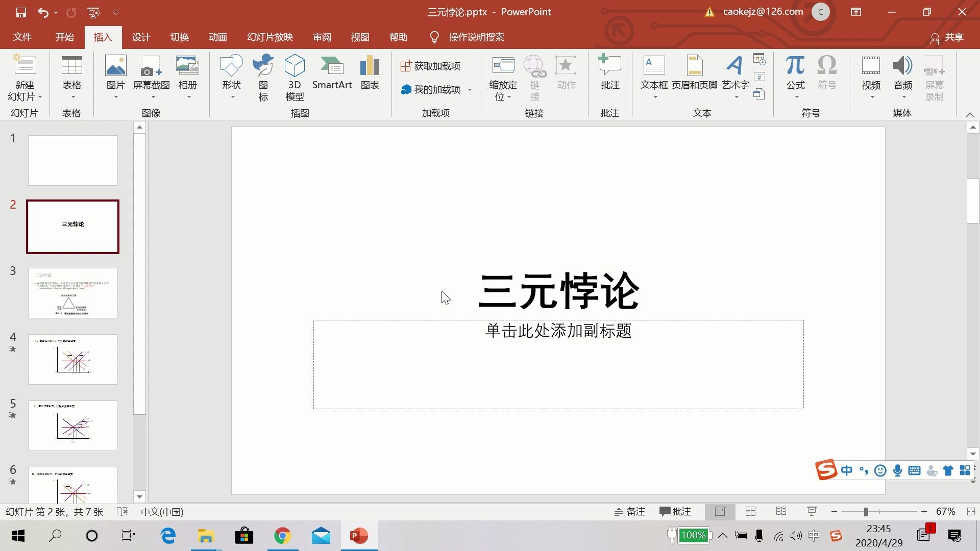Open Ribbon Display Options
This screenshot has height=551, width=980.
[x=856, y=12]
